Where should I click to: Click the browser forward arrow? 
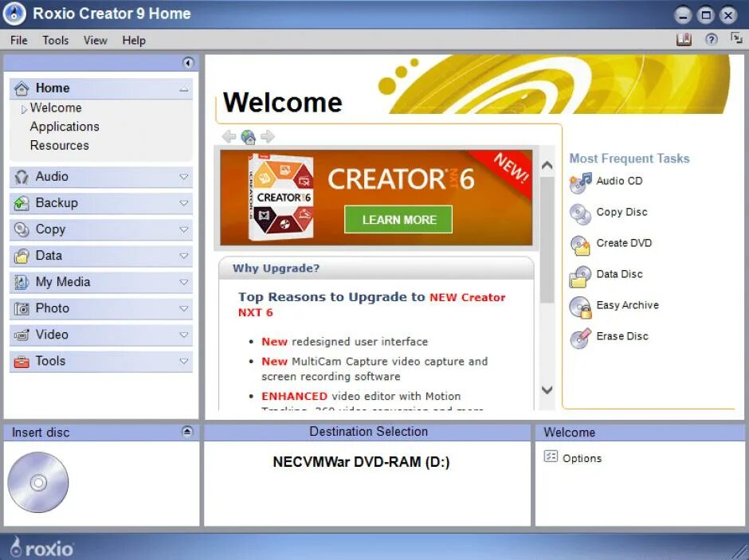[268, 136]
